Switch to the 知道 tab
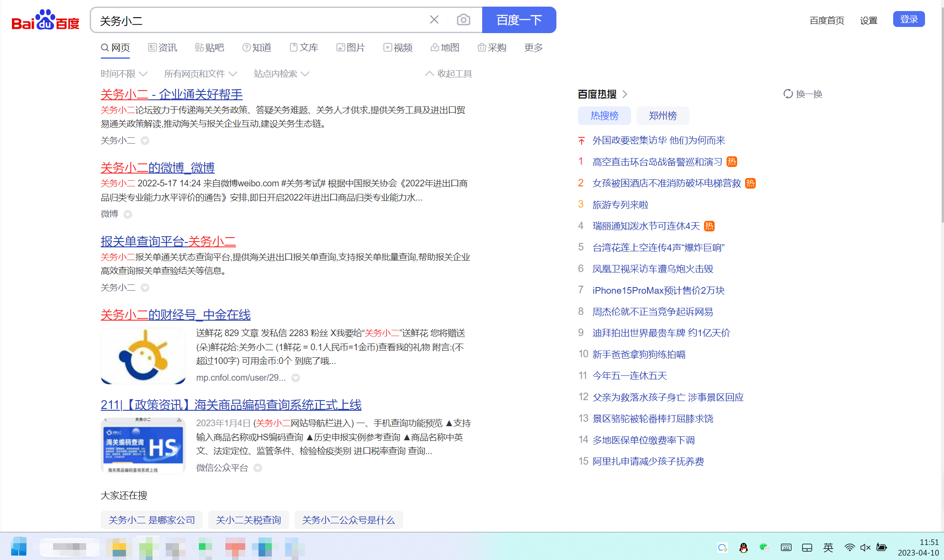 pyautogui.click(x=257, y=48)
